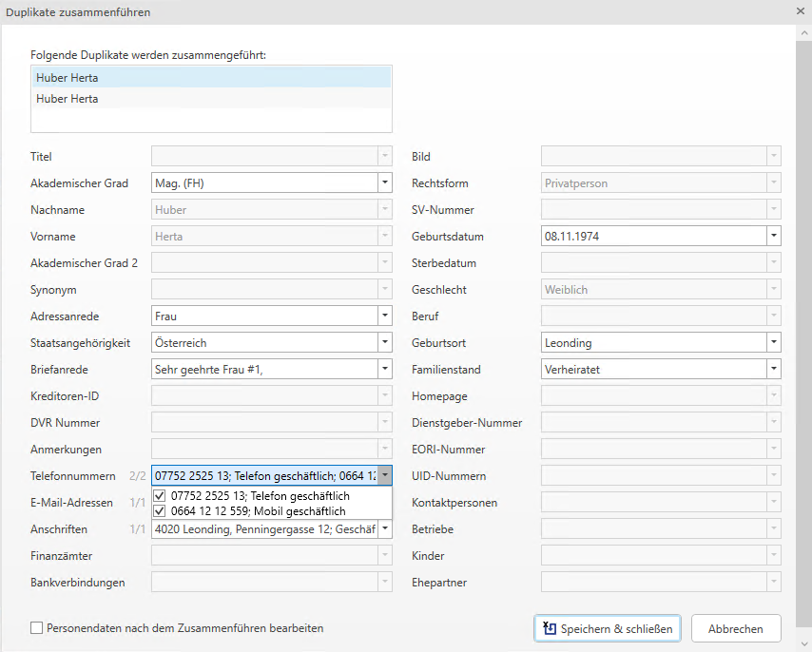Expand the Geburtsort dropdown arrow
This screenshot has height=652, width=812.
point(773,343)
